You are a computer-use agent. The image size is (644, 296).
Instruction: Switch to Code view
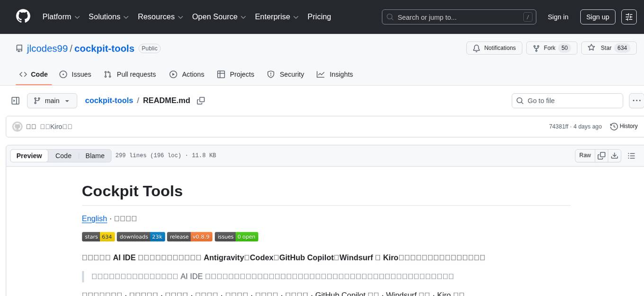[x=63, y=156]
